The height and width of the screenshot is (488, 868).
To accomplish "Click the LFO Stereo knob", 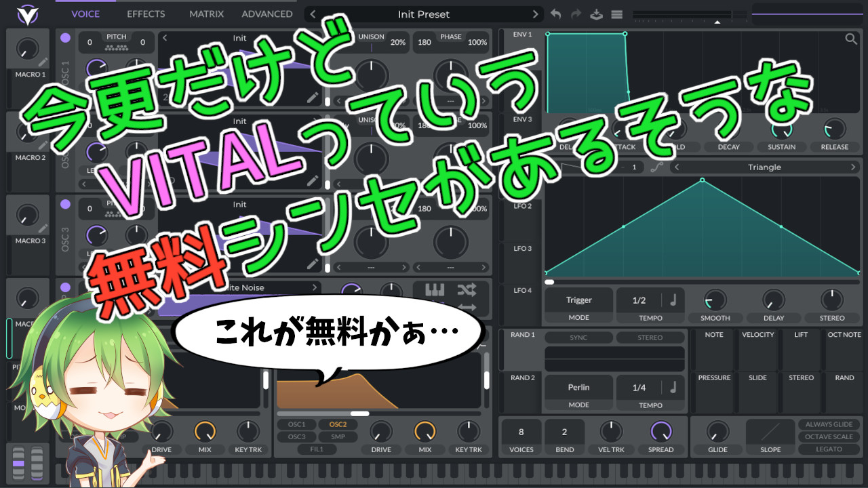I will point(832,300).
